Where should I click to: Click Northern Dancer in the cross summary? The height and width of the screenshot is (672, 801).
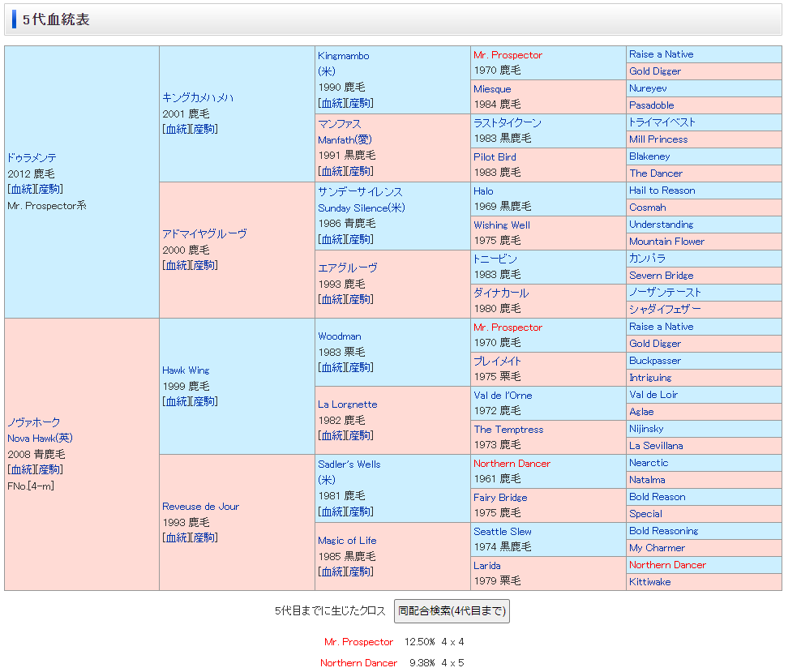[358, 663]
